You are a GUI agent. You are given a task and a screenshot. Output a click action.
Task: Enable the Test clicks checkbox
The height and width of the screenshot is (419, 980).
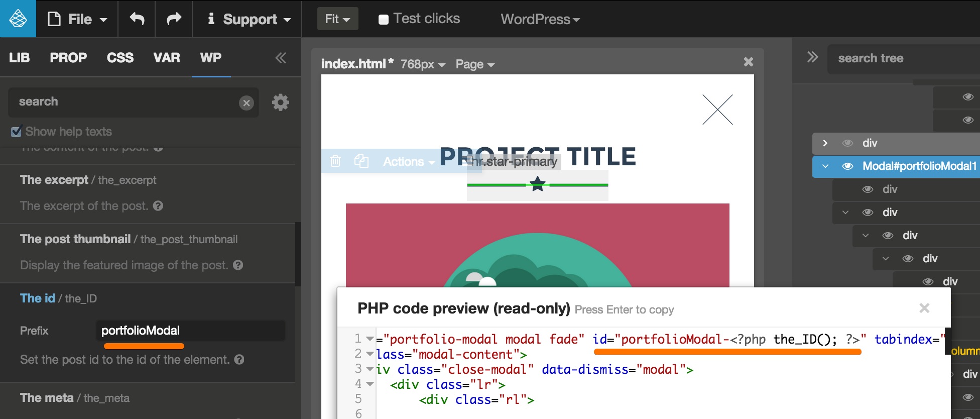[384, 20]
